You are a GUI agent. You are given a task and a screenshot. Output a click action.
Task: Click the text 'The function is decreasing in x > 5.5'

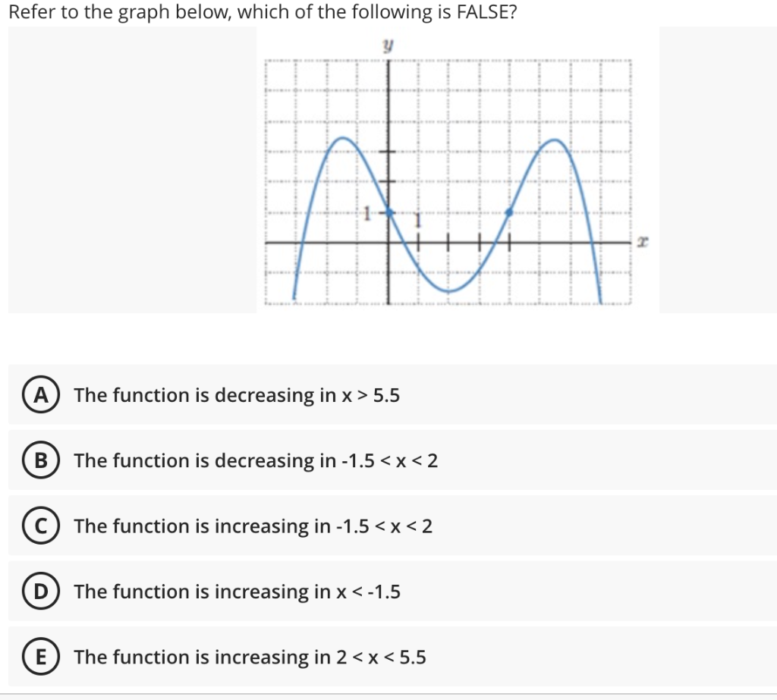click(237, 395)
